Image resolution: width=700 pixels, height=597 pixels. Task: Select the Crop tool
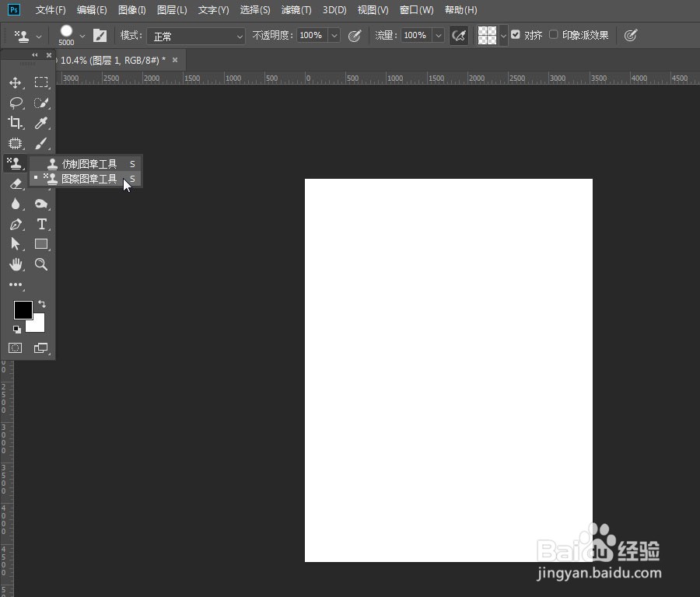(x=16, y=123)
